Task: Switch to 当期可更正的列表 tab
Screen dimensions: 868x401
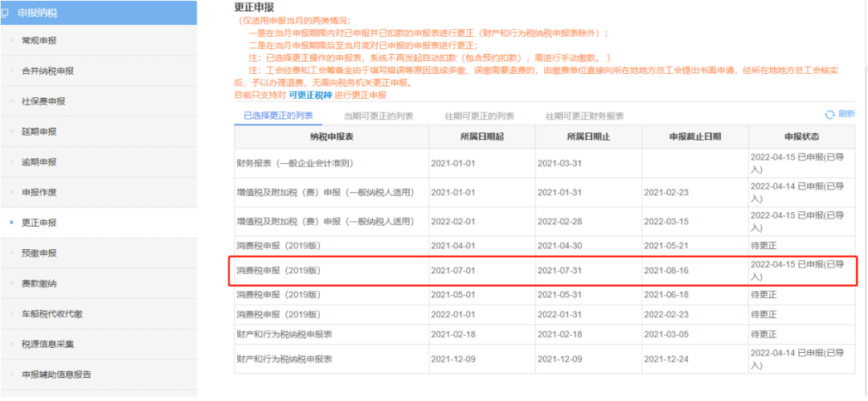Action: point(379,117)
